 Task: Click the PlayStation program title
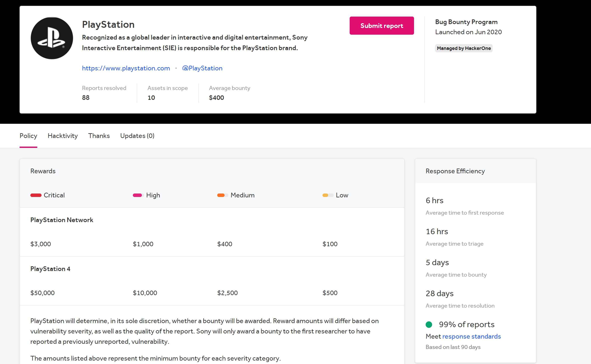(x=108, y=25)
